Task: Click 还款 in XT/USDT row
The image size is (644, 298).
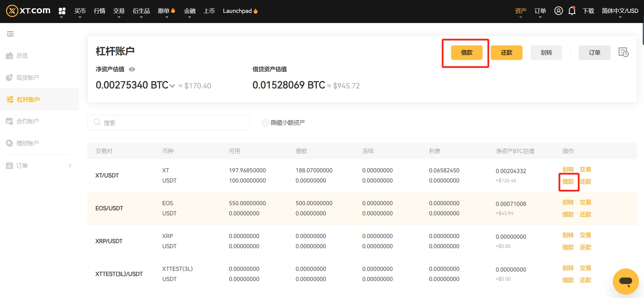Action: (x=585, y=182)
